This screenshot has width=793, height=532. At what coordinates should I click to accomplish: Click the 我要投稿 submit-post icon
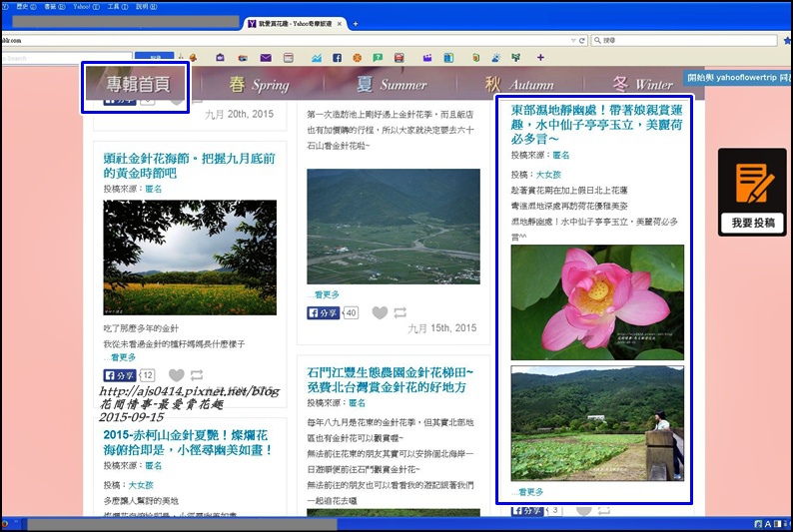(x=752, y=192)
